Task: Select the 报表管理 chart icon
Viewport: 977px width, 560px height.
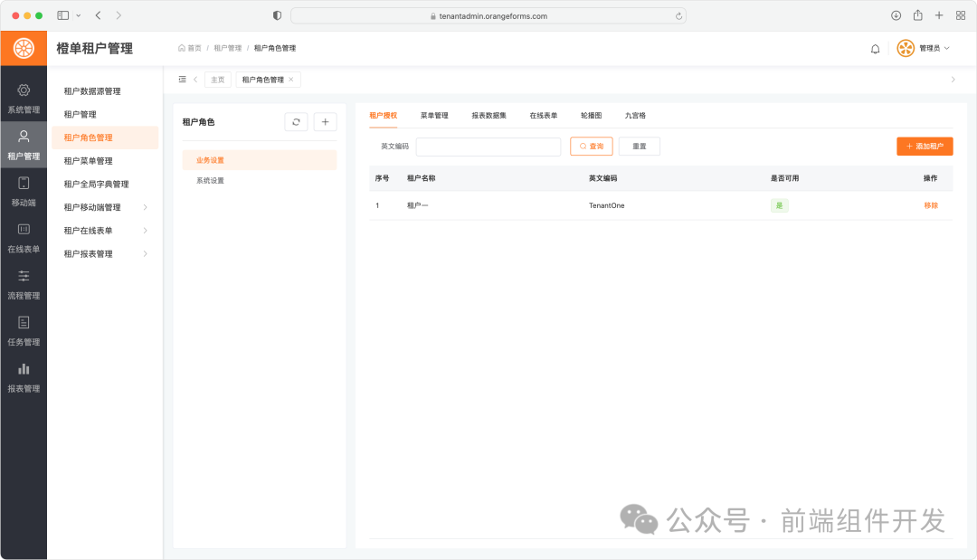Action: click(x=24, y=370)
